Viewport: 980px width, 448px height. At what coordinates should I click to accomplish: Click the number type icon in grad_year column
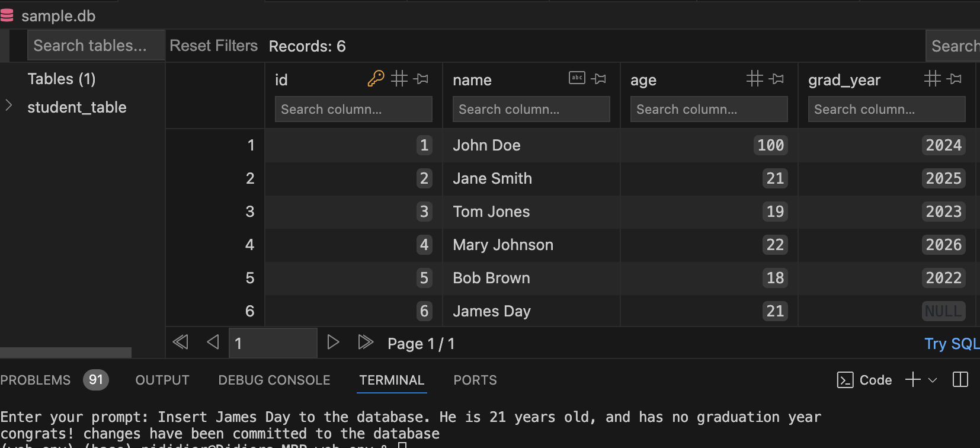pos(932,78)
